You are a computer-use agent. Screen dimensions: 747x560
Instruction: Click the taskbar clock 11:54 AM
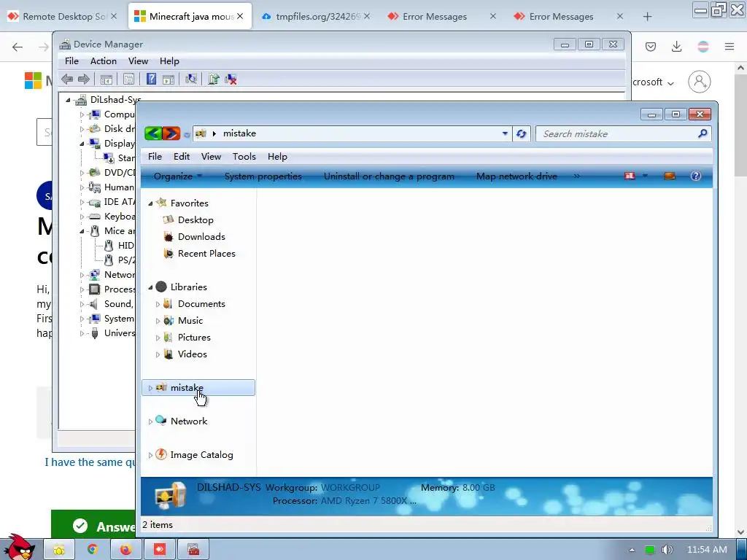[707, 550]
